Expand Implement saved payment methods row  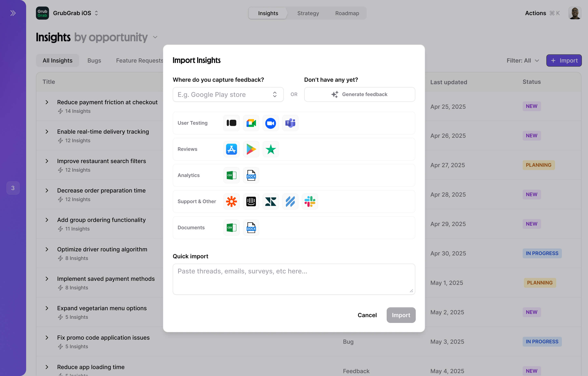click(x=47, y=279)
